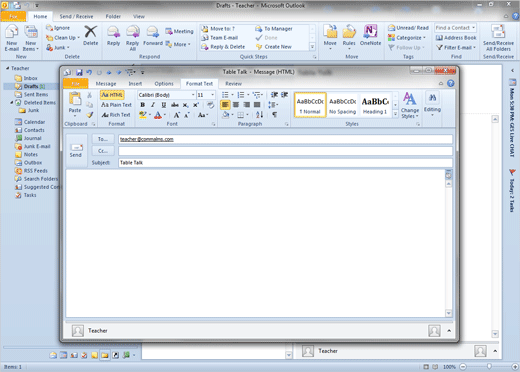
Task: Toggle Italic formatting in Font group
Action: click(153, 105)
